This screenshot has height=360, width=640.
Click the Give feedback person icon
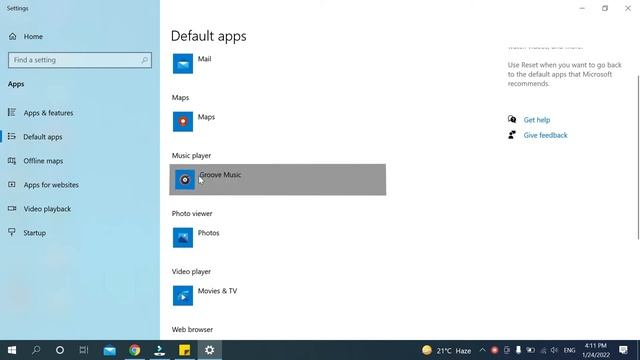coord(512,135)
